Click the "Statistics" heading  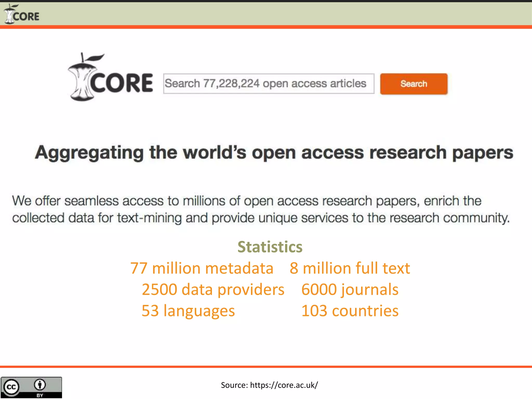[x=270, y=247]
